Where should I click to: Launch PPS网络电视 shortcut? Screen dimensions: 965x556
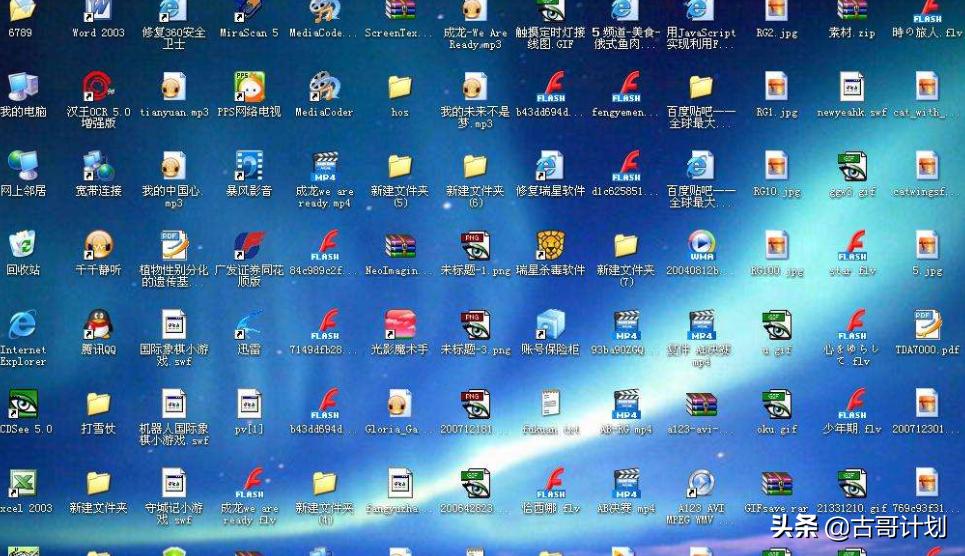pyautogui.click(x=249, y=87)
